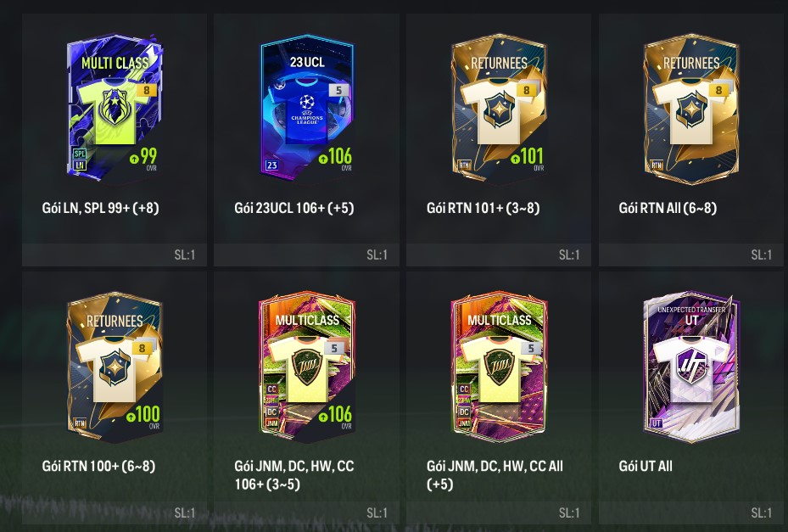Click the yellow 8 grade badge on RTN All card
Screen dimensions: 788x532
(x=718, y=90)
